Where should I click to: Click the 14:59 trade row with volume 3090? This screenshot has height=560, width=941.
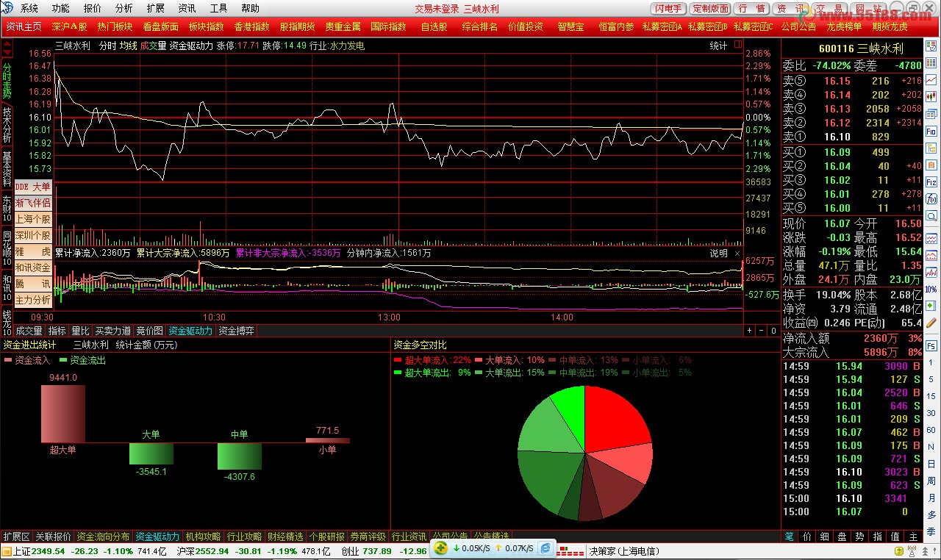pos(852,365)
